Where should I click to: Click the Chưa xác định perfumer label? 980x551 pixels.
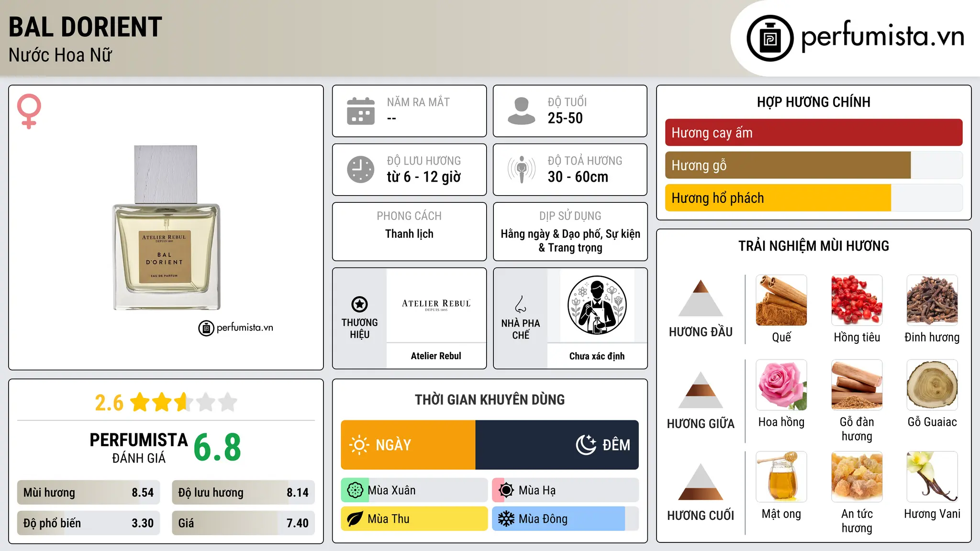tap(597, 356)
